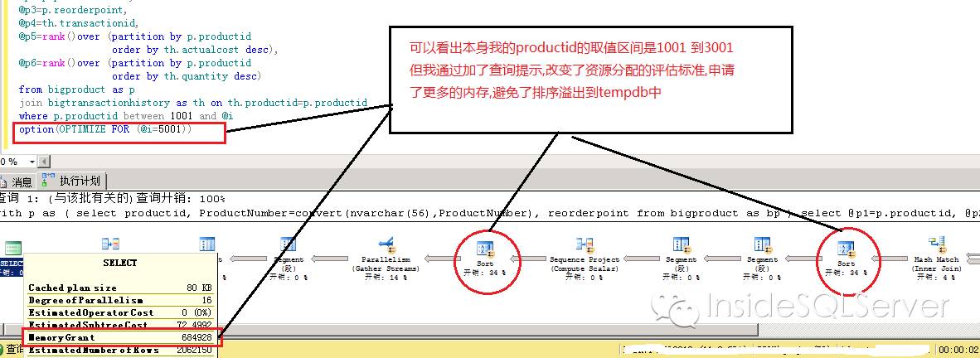980x358 pixels.
Task: Click the Sequence Project (Compute Scalar) operator
Action: click(x=585, y=245)
